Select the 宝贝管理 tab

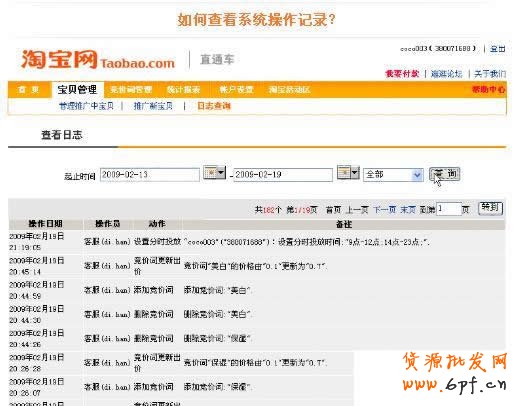[77, 89]
